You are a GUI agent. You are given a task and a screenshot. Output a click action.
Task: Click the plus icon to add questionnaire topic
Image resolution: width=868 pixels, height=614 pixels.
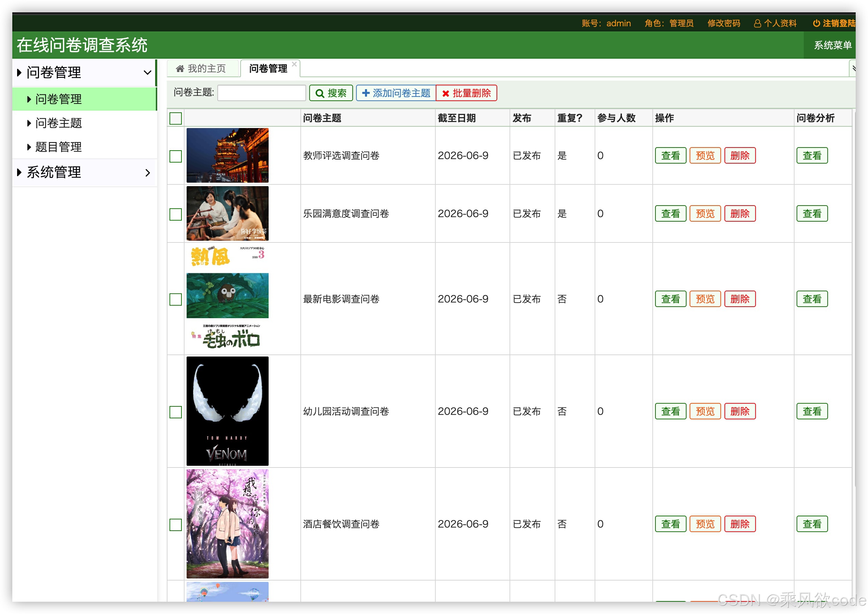coord(366,93)
